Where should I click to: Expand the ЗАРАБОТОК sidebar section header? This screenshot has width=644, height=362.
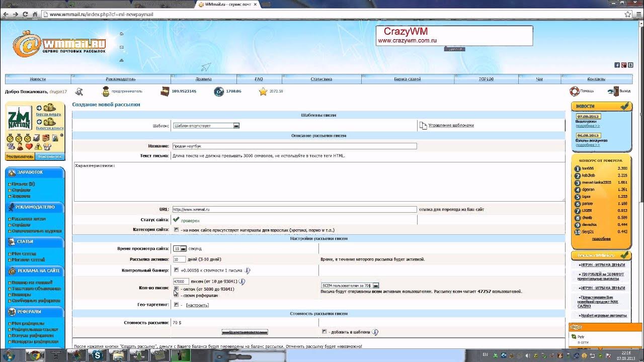pos(35,172)
